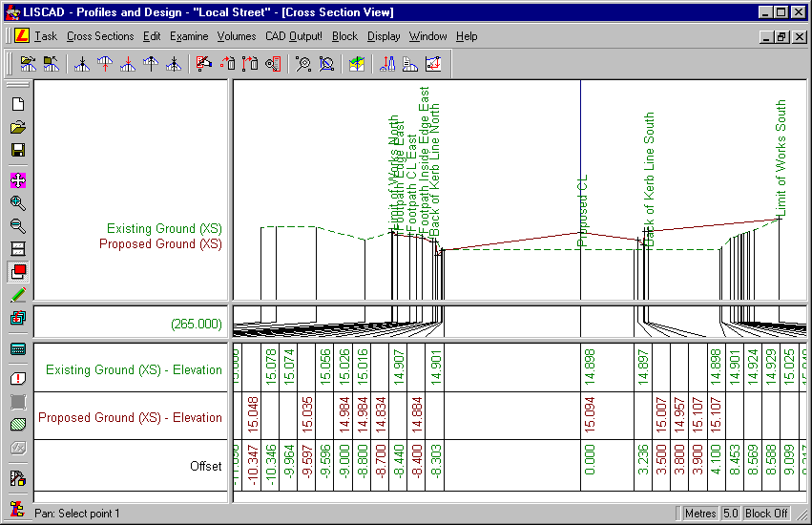The width and height of the screenshot is (812, 525).
Task: Click the Proposed Ground (XS) legend label
Action: pos(160,244)
